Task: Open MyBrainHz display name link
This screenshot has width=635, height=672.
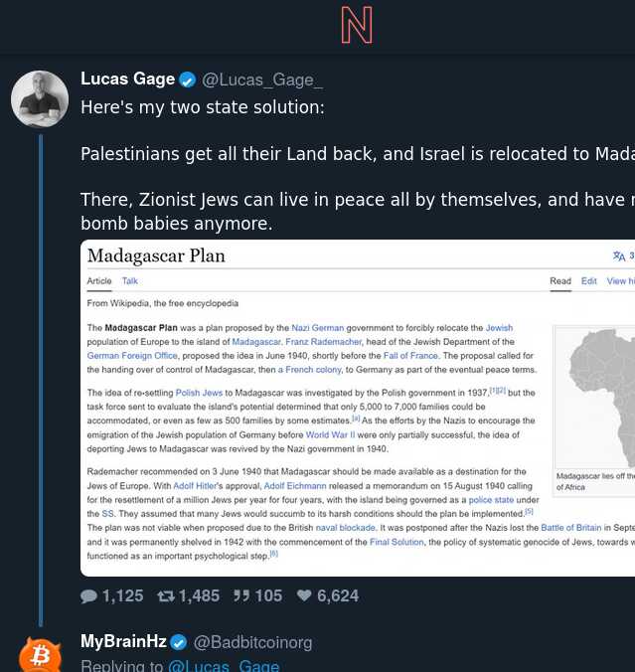Action: [x=123, y=641]
